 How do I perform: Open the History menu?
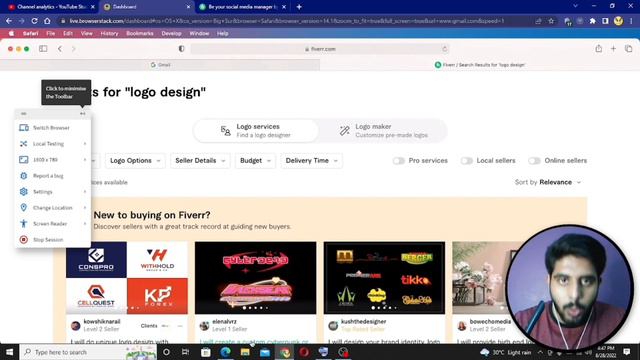[109, 33]
